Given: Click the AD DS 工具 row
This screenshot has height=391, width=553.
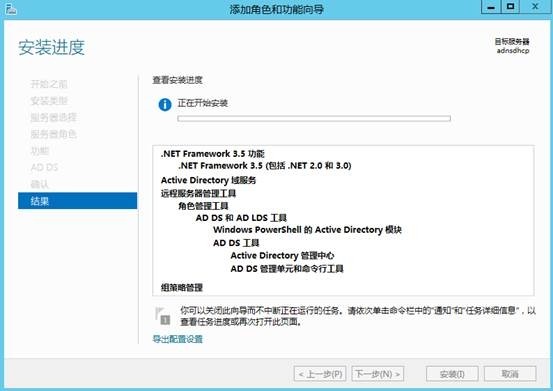Looking at the screenshot, I should 236,243.
